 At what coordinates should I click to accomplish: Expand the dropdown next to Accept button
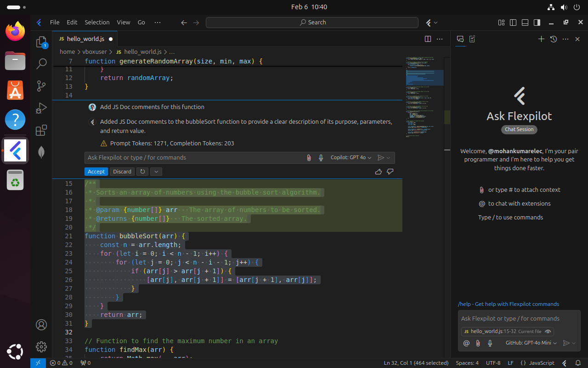tap(156, 172)
